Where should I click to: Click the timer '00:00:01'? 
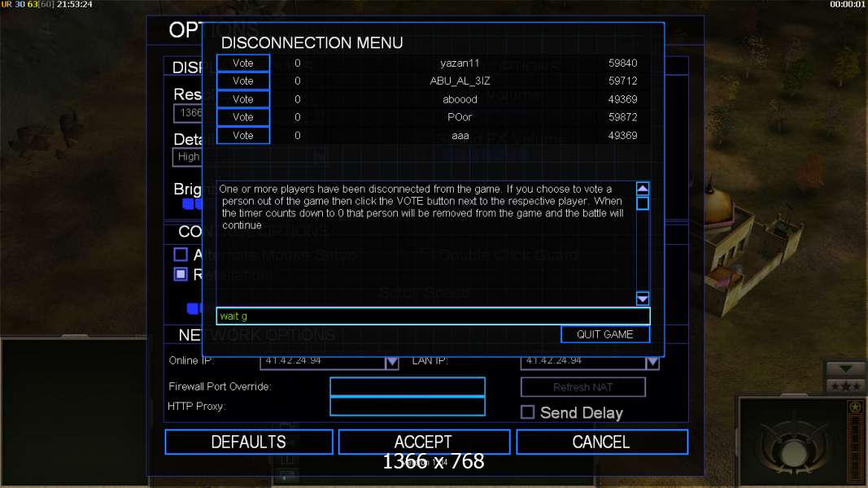(x=848, y=4)
